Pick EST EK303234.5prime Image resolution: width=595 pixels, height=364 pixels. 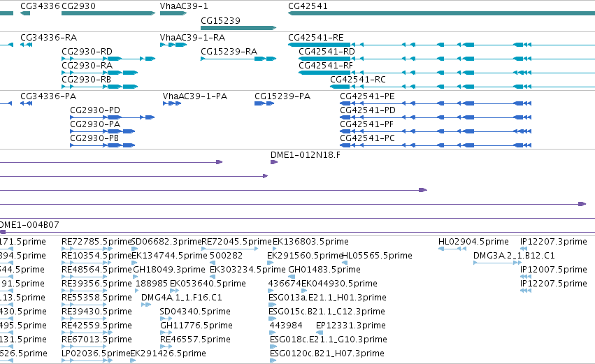[x=248, y=270]
